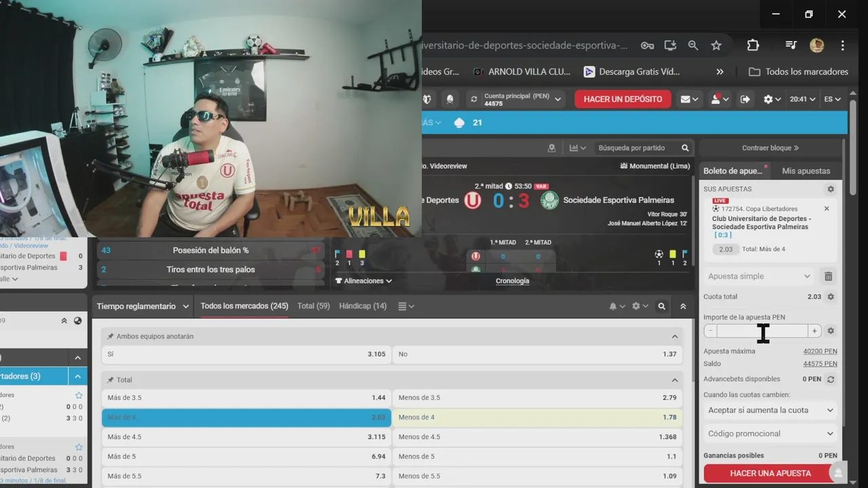Open Tiempo reglamentario period dropdown
This screenshot has height=488, width=868.
point(142,306)
